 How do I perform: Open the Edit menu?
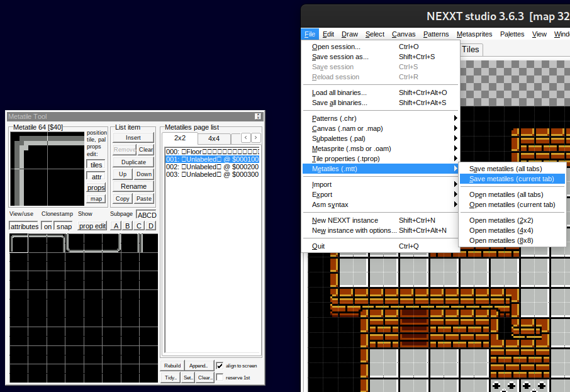pos(328,34)
